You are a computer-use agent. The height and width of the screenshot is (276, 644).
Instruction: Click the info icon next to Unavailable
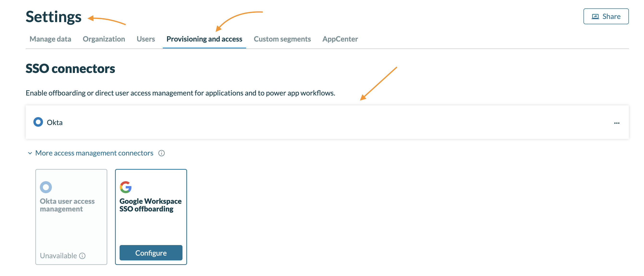click(x=82, y=256)
